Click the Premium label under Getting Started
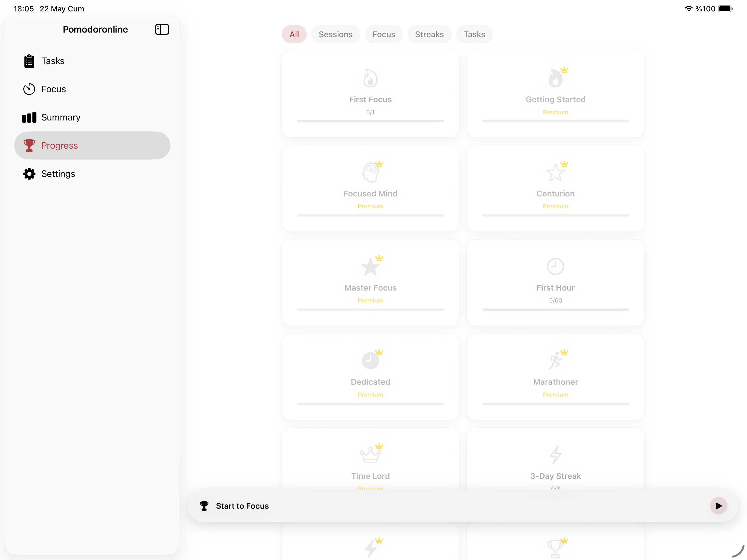Image resolution: width=747 pixels, height=560 pixels. (555, 112)
